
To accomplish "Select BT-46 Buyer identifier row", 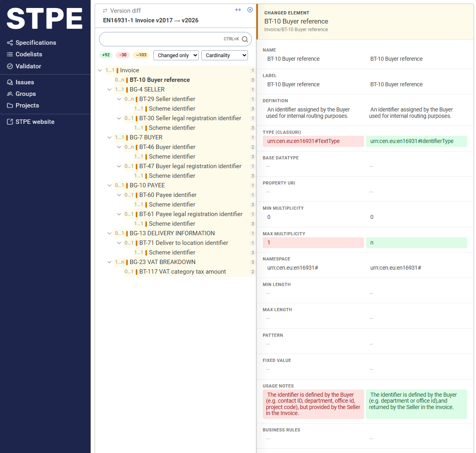I will point(190,147).
